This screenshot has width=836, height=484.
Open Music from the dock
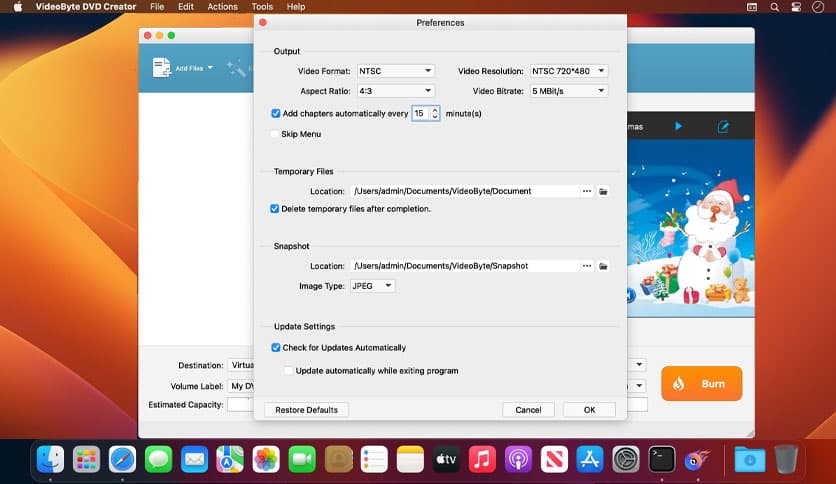tap(482, 459)
